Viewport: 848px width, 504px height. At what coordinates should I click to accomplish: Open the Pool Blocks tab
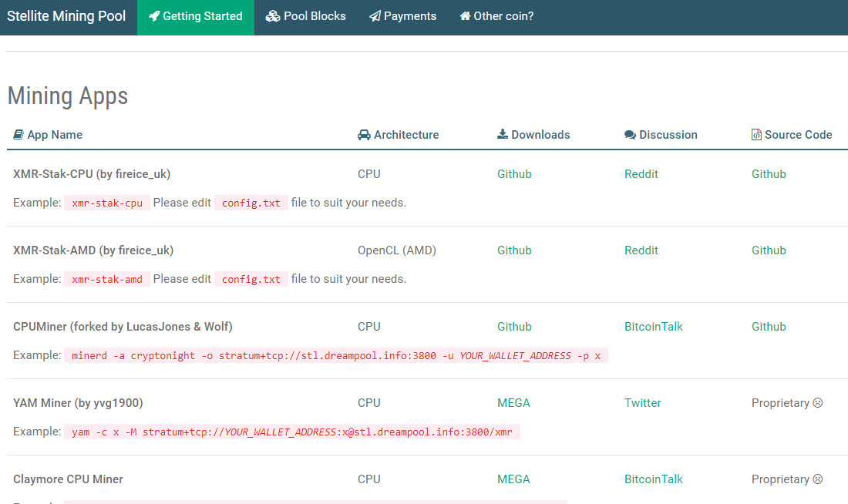click(x=315, y=16)
